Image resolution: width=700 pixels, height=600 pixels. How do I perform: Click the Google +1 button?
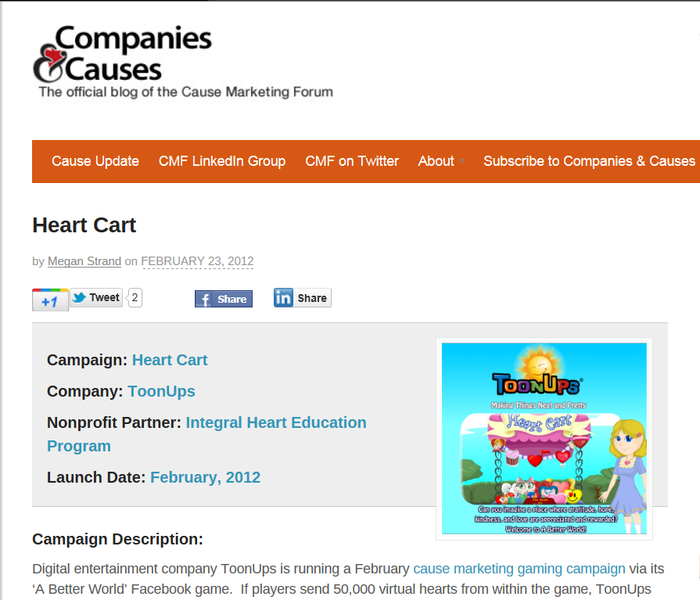coord(50,300)
